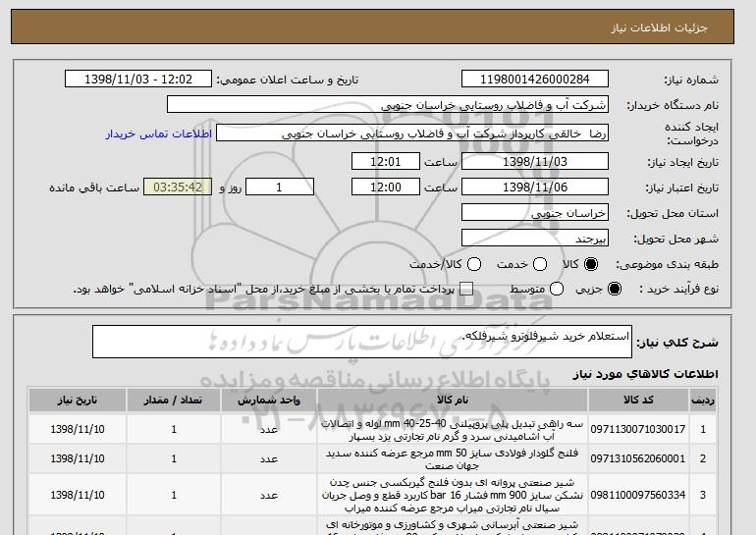Choose the جزیی purchase process option
This screenshot has width=756, height=535.
point(615,289)
